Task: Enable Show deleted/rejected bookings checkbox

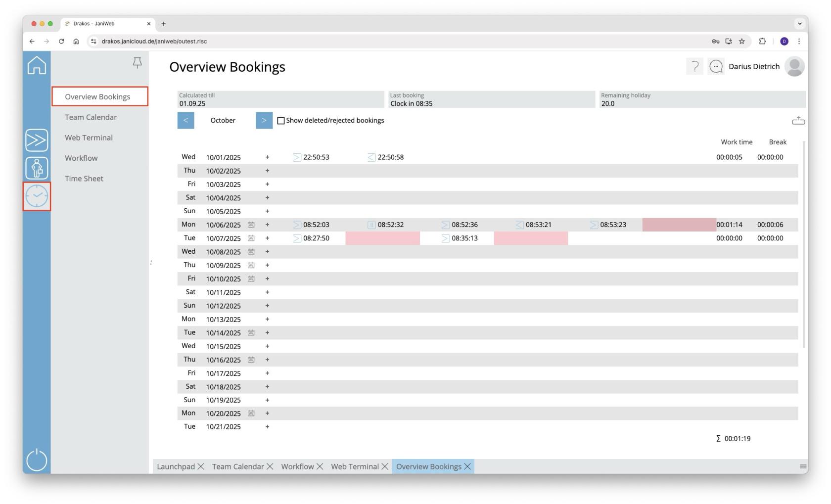Action: coord(281,121)
